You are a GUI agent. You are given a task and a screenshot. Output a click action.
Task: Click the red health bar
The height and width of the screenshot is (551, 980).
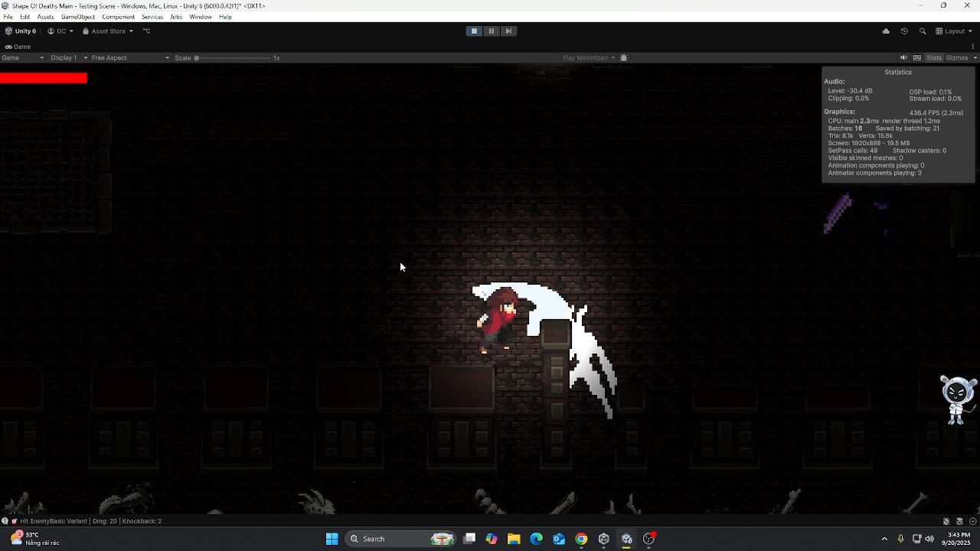coord(44,78)
